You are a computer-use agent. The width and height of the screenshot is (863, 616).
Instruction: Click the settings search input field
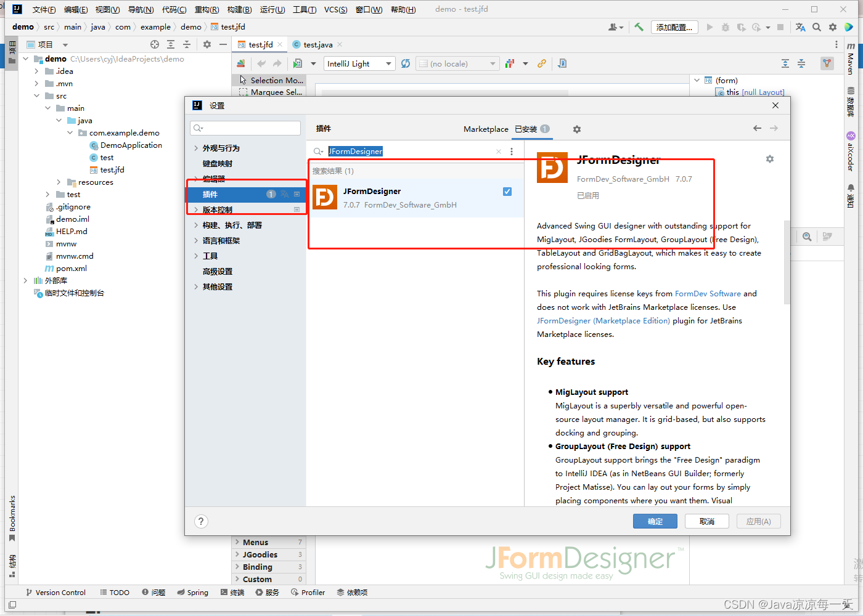pos(245,128)
